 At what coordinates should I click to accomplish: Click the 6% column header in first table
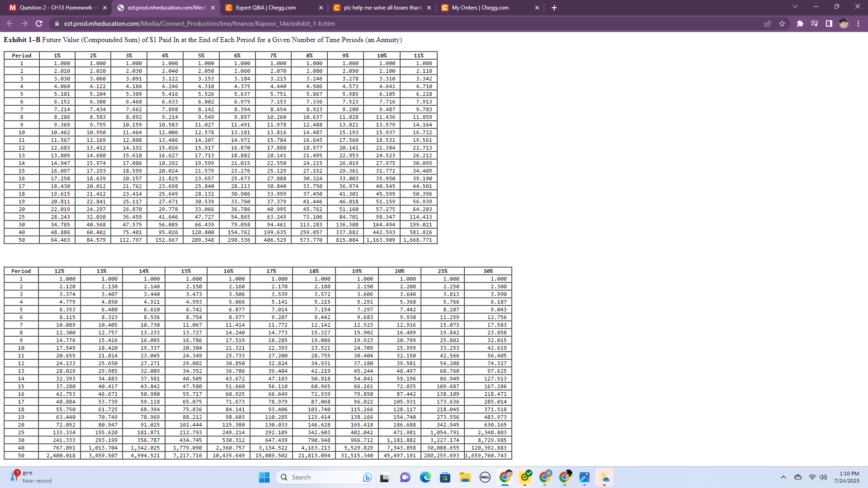pyautogui.click(x=237, y=56)
